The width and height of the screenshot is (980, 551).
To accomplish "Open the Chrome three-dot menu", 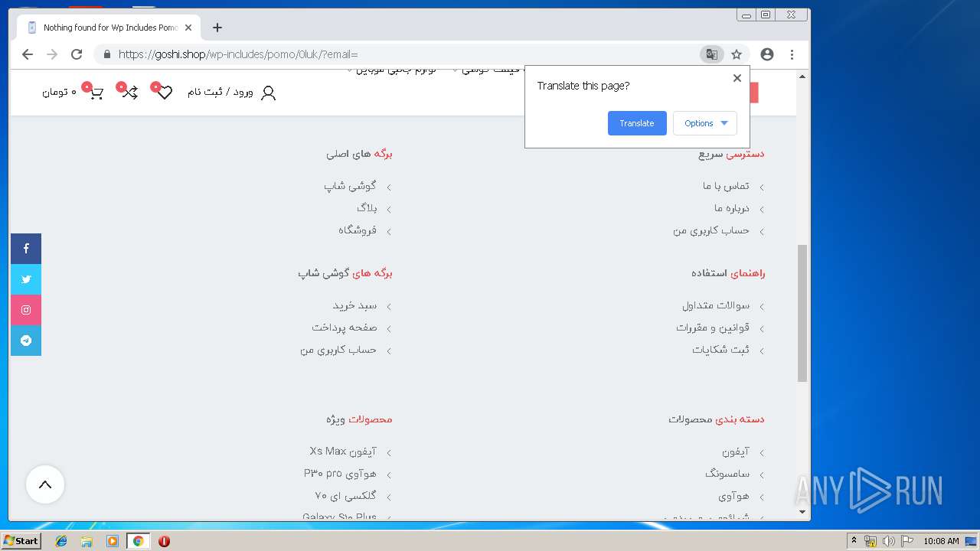I will tap(792, 54).
